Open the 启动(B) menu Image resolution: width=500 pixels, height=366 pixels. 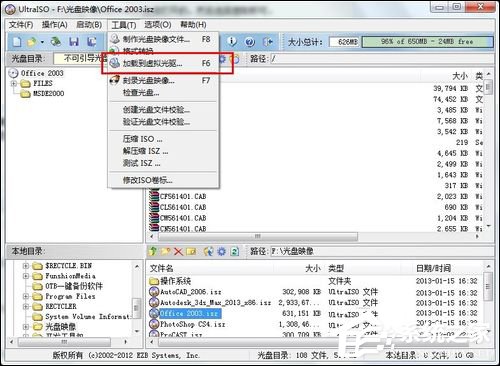click(89, 25)
